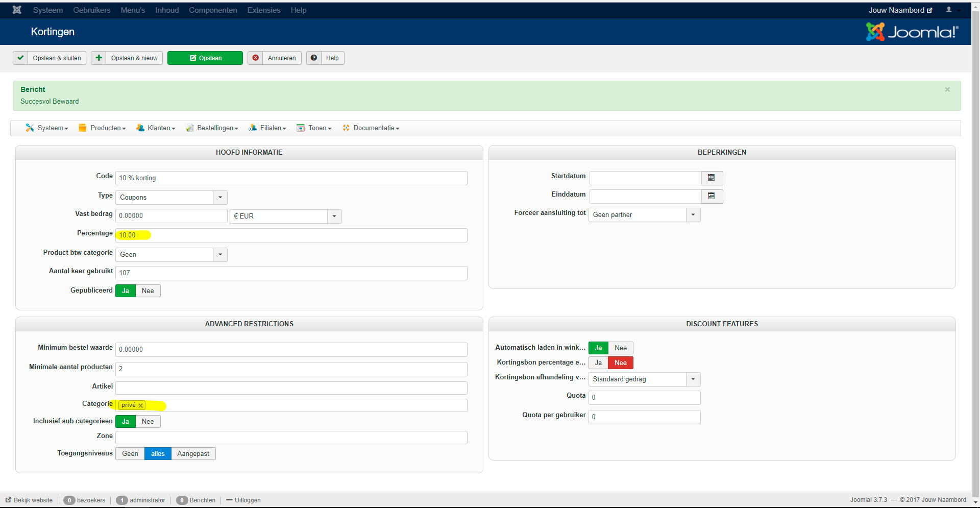Click the Klanten people icon
This screenshot has height=508, width=980.
click(x=140, y=128)
